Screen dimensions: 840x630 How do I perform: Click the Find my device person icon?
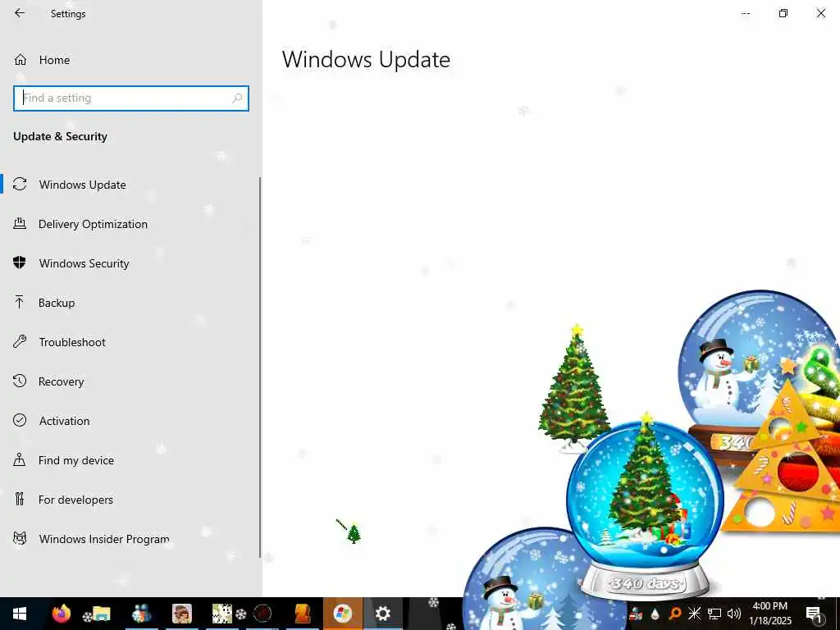20,459
